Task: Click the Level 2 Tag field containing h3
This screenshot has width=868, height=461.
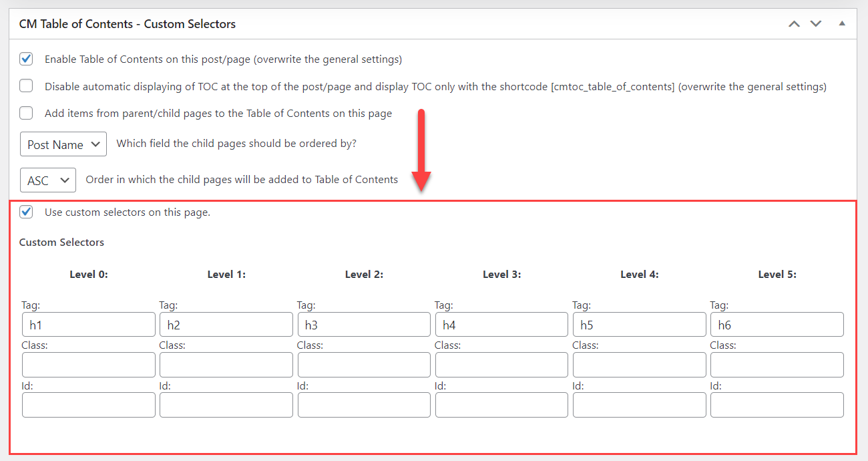Action: pos(364,325)
